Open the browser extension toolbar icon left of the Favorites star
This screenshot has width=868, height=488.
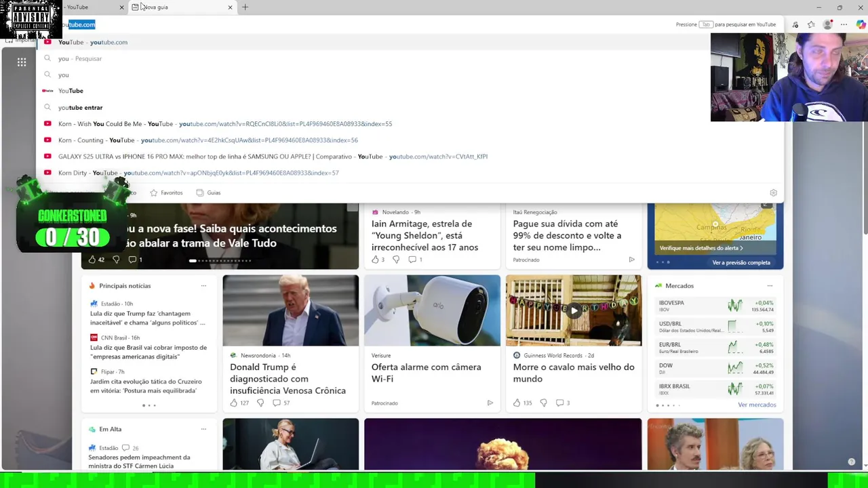[x=795, y=24]
